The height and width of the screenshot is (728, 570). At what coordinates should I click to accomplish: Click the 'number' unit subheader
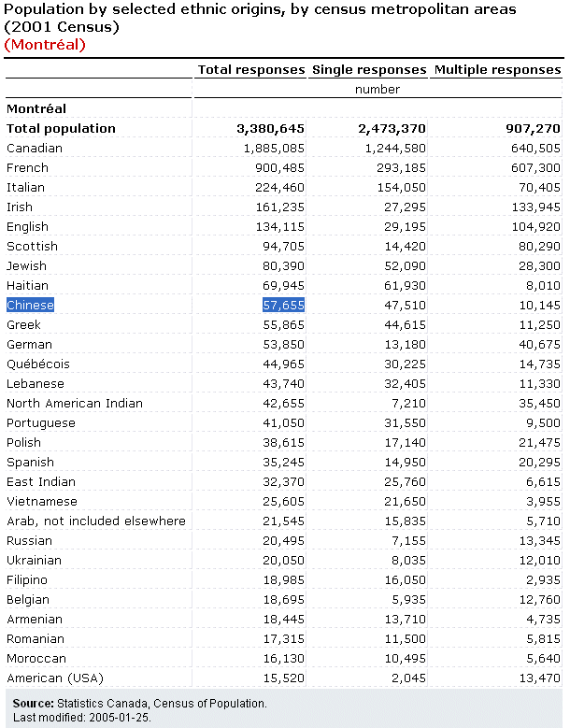(378, 89)
